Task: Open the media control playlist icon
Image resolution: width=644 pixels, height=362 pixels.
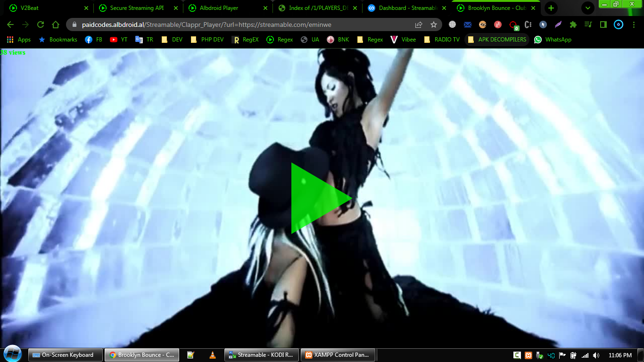Action: point(588,25)
